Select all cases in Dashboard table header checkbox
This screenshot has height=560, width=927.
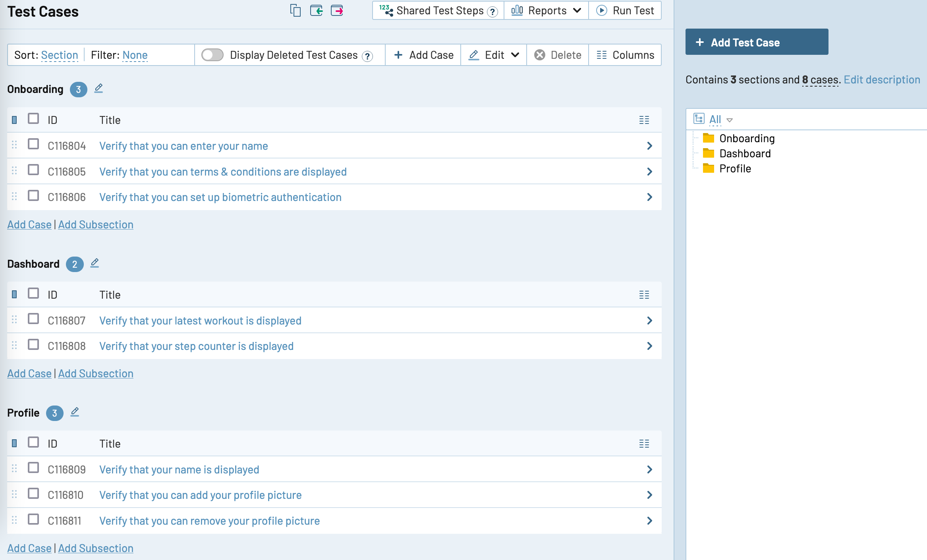[x=33, y=293]
